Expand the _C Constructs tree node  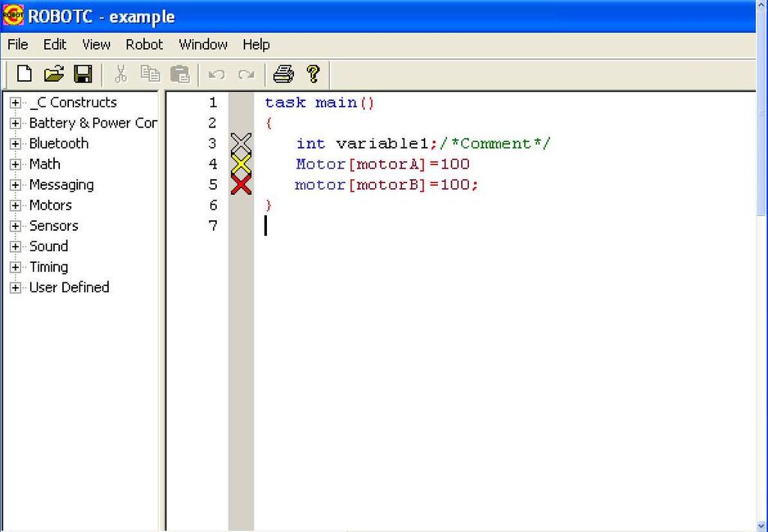[x=15, y=103]
